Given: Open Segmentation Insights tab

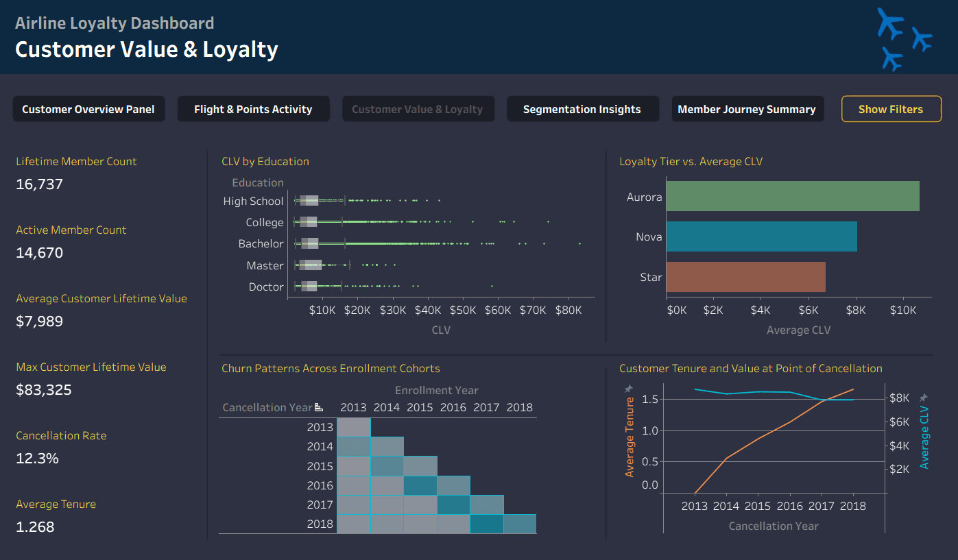Looking at the screenshot, I should click(x=582, y=109).
